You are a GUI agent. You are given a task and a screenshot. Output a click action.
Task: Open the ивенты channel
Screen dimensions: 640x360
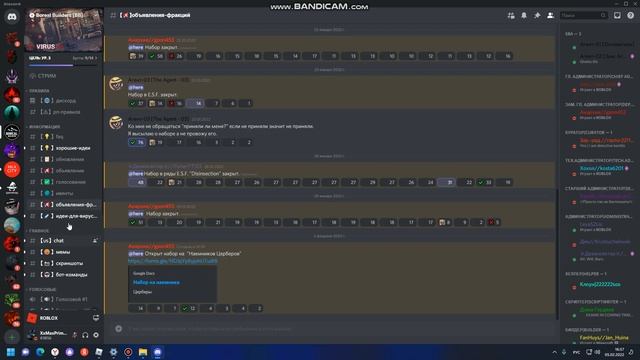(63, 193)
